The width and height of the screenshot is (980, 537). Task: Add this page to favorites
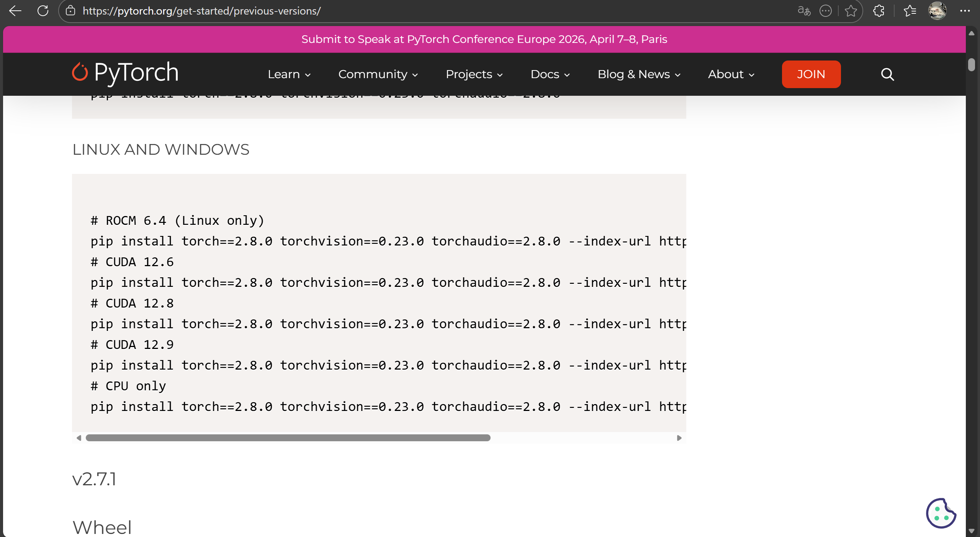coord(851,11)
